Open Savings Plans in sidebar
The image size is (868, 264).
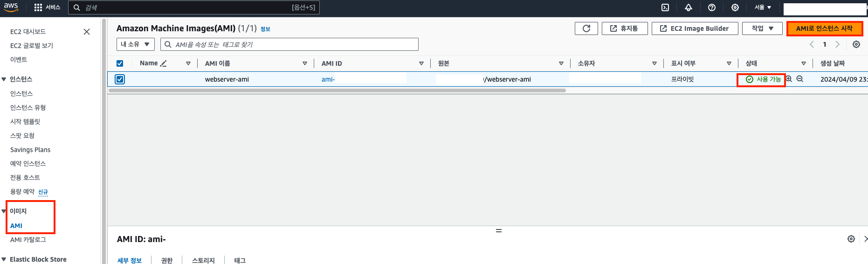click(x=30, y=150)
